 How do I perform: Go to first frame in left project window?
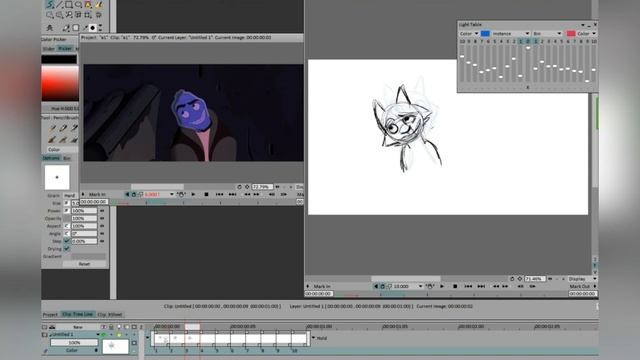(220, 194)
